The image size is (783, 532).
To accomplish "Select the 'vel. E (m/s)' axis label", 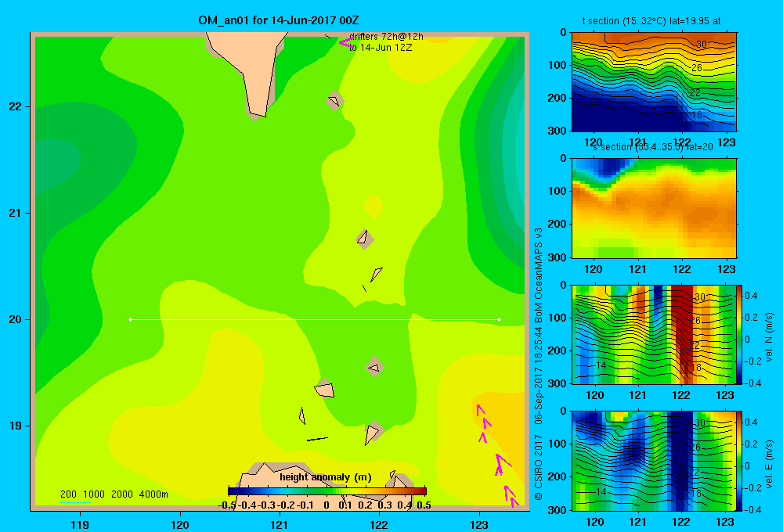I will pos(769,463).
